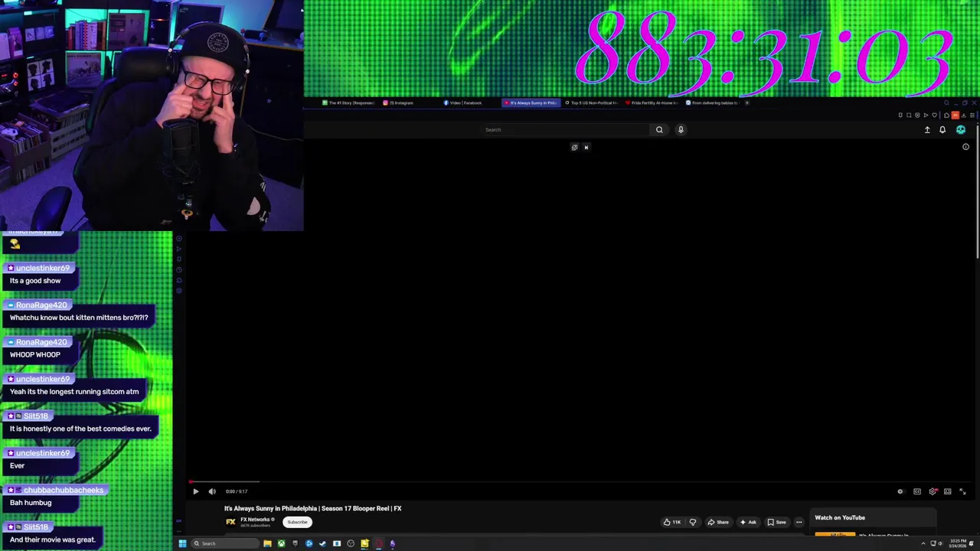Viewport: 980px width, 551px height.
Task: Open the browser downloads icon
Action: pos(964,115)
